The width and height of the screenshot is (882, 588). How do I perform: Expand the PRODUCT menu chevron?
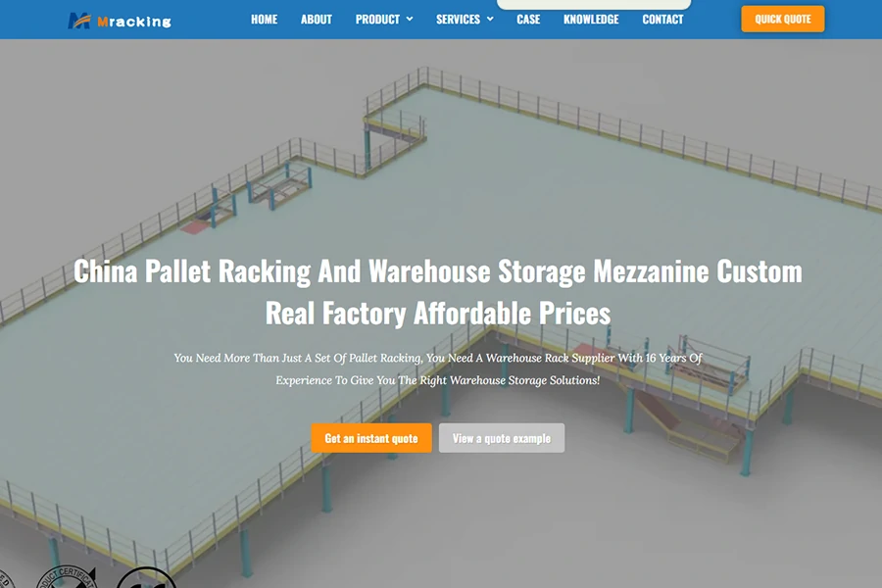(410, 20)
